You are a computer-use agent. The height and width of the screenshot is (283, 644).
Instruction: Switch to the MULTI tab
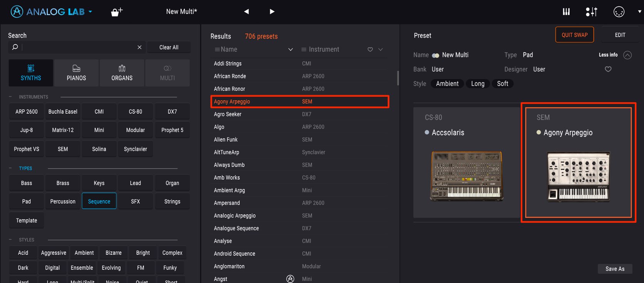[x=168, y=73]
